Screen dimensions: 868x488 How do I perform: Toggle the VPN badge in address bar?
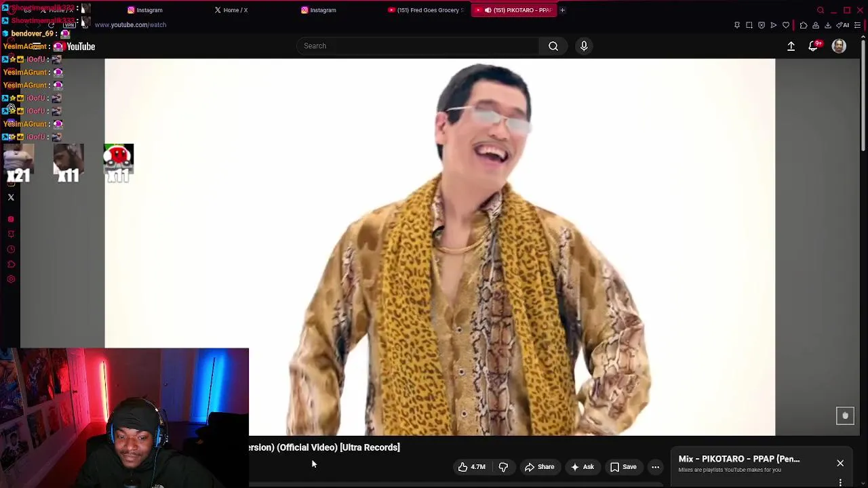pos(69,25)
